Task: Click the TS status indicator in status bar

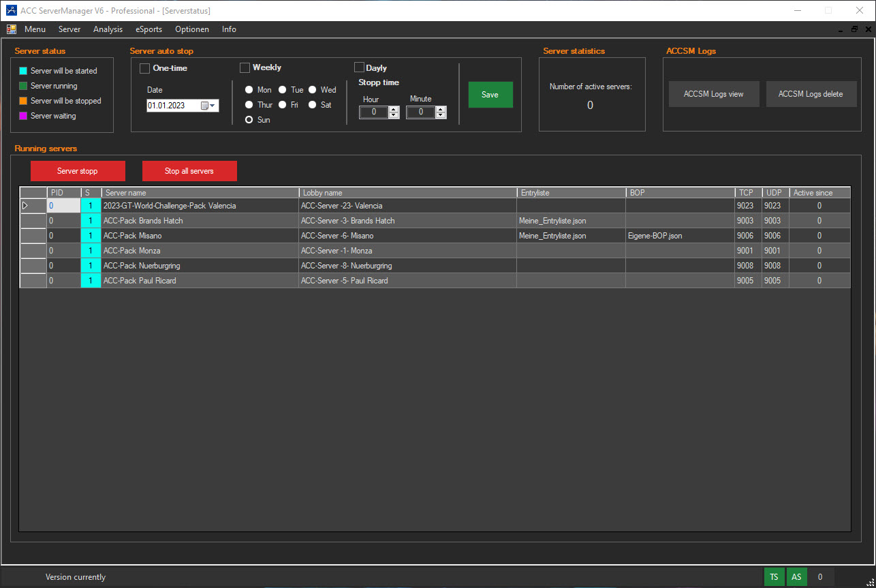Action: [x=774, y=576]
